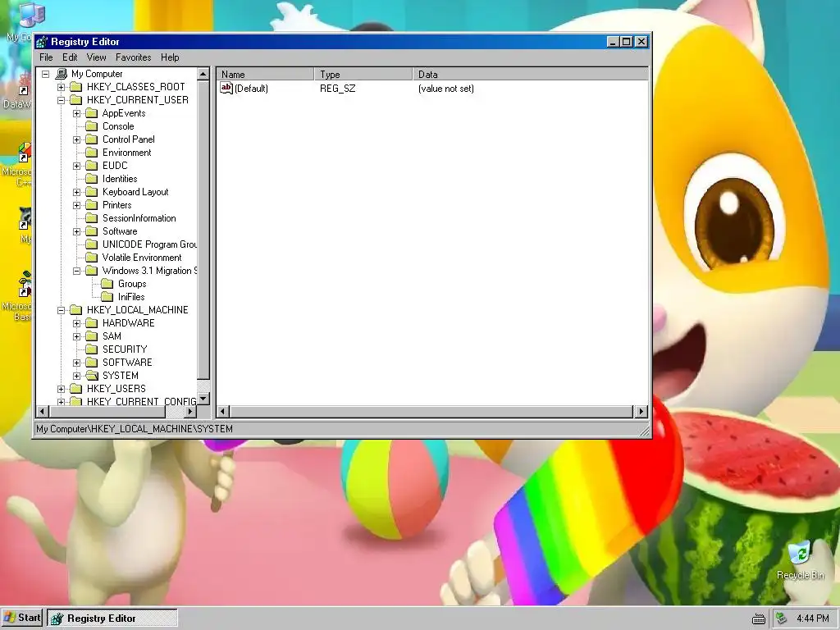Screen dimensions: 840x630
Task: Click the Registry Editor title bar icon
Action: 42,42
